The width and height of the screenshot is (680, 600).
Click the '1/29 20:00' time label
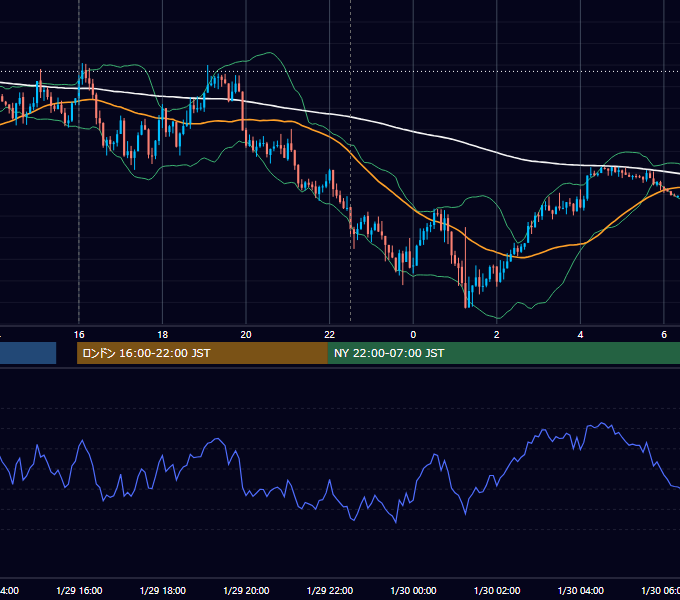[246, 590]
